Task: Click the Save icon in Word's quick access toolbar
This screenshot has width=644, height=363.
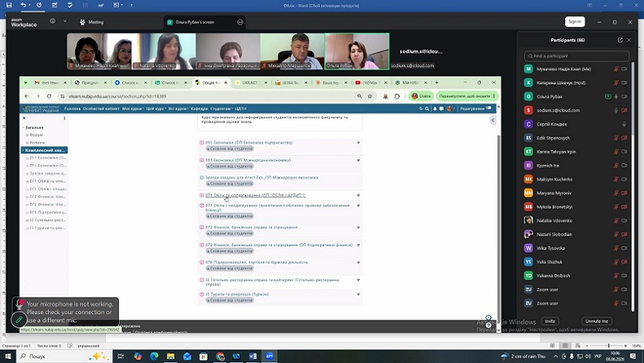Action: pyautogui.click(x=9, y=5)
